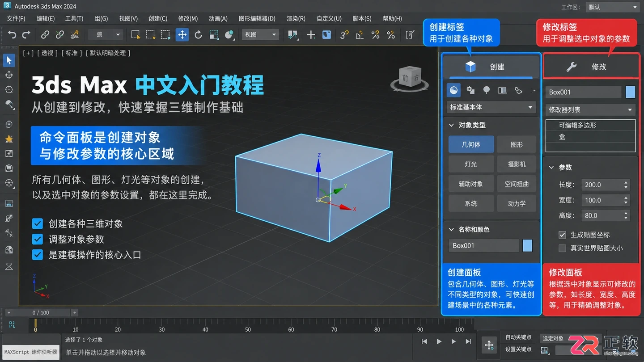Toggle the Percent Snap icon

pos(375,34)
